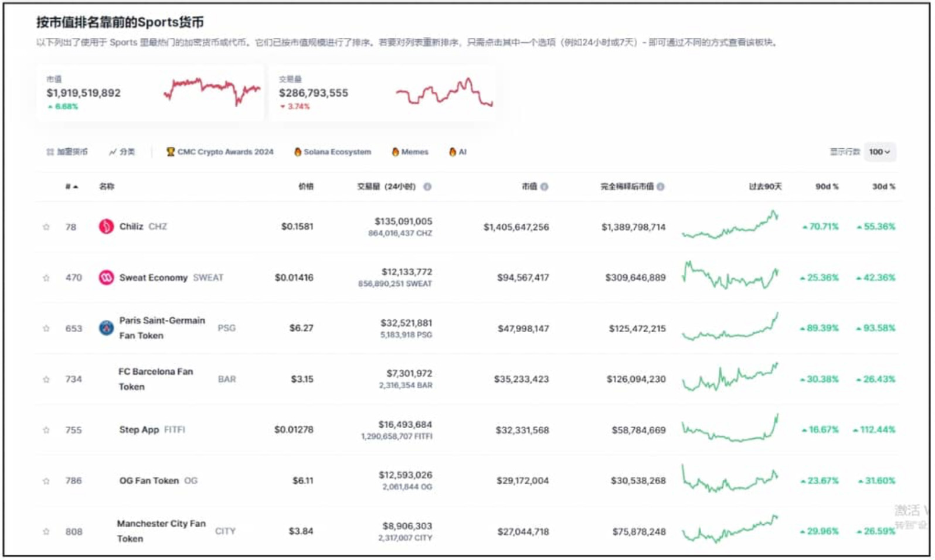The height and width of the screenshot is (560, 935).
Task: Click info icon beside 市值 column header
Action: tap(545, 187)
